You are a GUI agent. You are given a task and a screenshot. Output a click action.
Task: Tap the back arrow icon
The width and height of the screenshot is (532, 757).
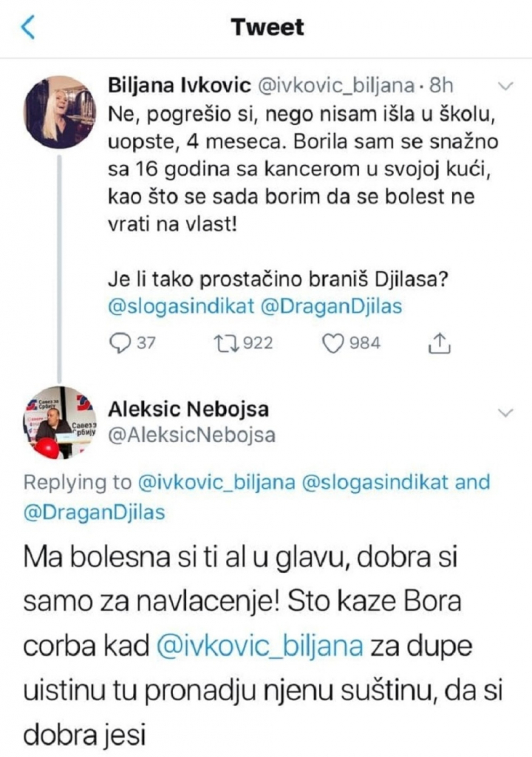28,27
